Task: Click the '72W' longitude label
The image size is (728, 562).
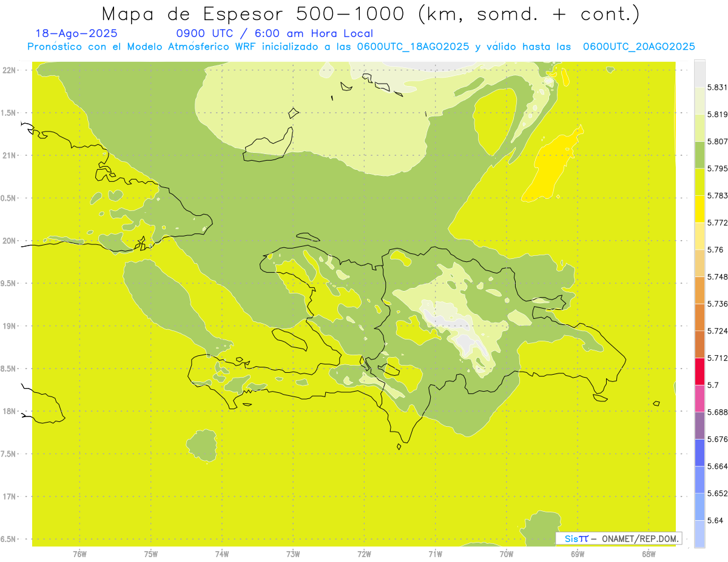Action: tap(364, 554)
